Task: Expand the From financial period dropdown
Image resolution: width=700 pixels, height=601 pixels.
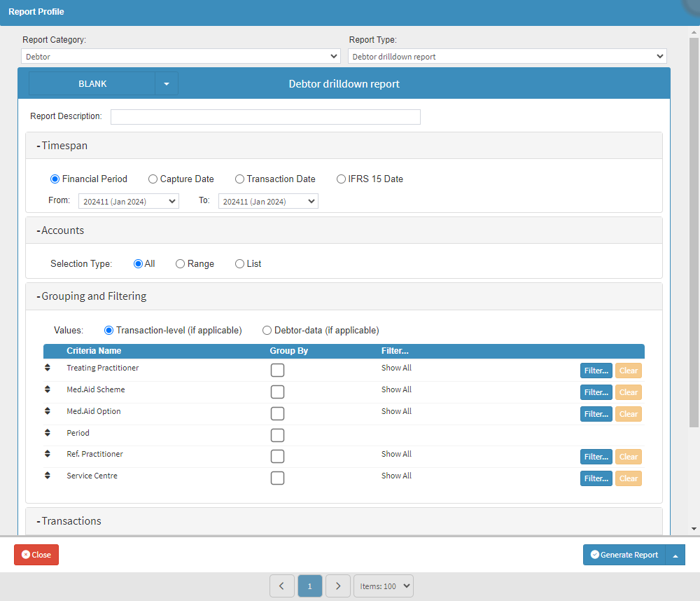Action: tap(128, 201)
